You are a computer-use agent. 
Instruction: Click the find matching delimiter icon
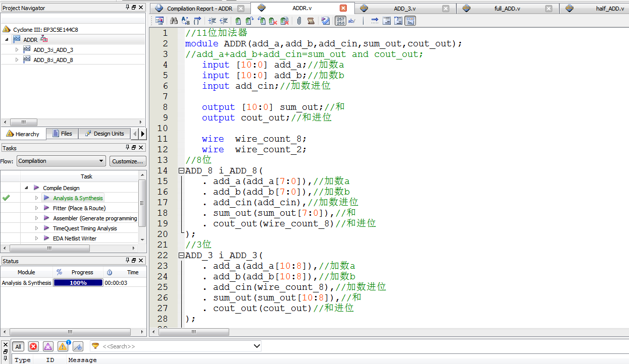click(x=197, y=21)
